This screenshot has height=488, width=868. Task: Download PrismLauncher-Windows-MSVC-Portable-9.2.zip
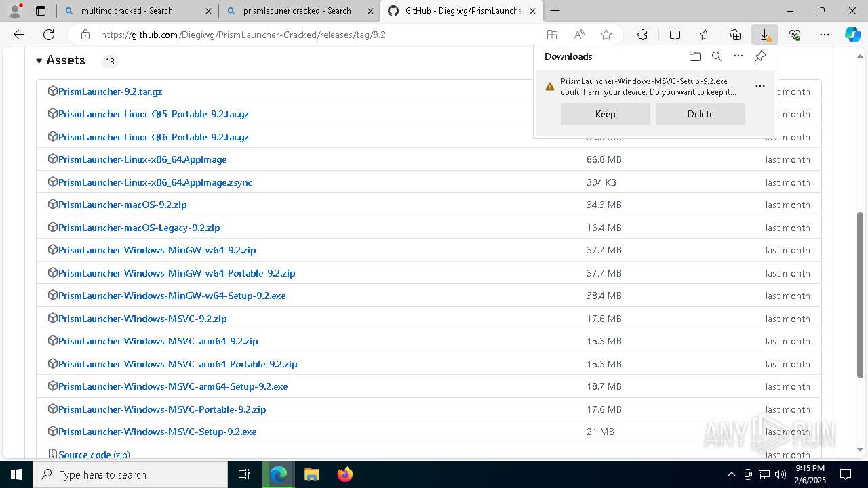pos(162,409)
